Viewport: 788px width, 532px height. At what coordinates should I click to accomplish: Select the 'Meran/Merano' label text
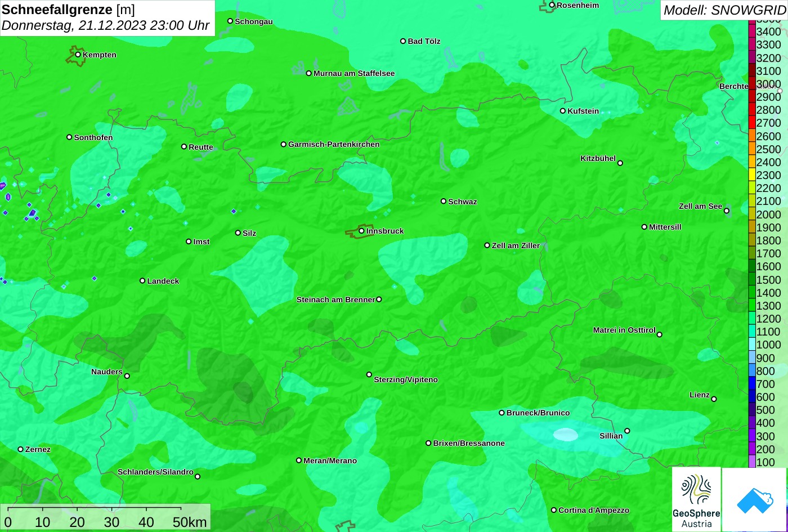click(x=330, y=461)
